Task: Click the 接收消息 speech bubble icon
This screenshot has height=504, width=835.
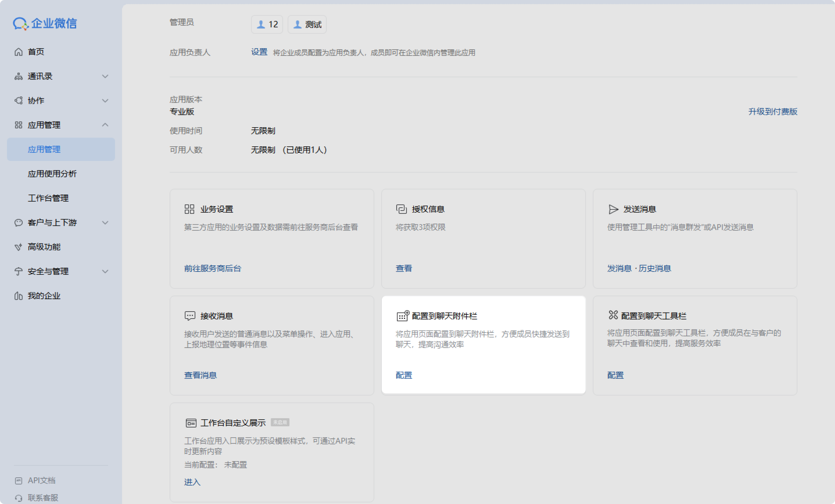Action: coord(190,316)
